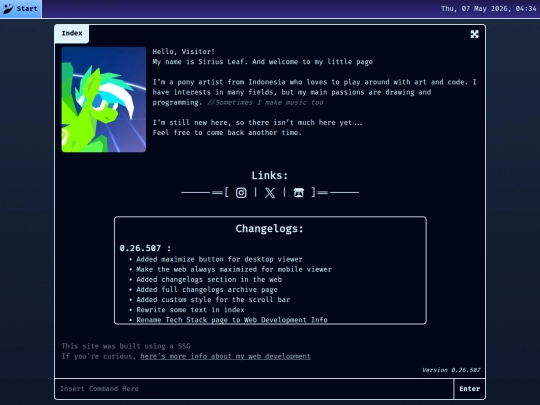The height and width of the screenshot is (405, 540).
Task: Click 'Added full changelogs archive page'
Action: [x=207, y=290]
